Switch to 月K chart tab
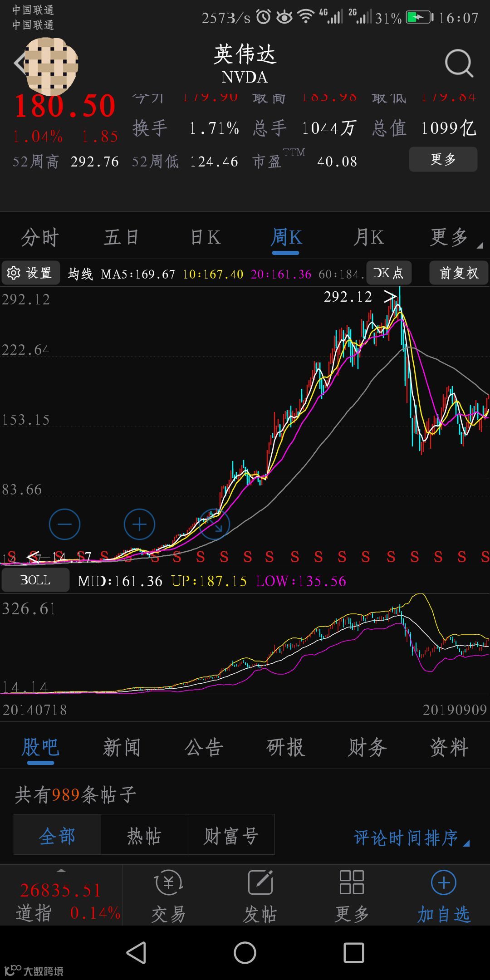Viewport: 490px width, 980px height. (368, 237)
